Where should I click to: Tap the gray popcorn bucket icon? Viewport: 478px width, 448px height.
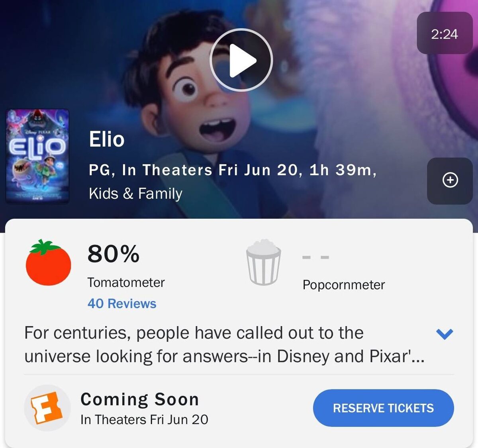point(263,262)
